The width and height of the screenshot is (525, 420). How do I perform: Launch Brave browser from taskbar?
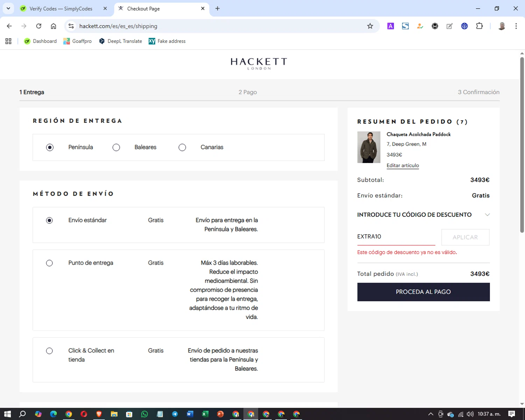(99, 414)
